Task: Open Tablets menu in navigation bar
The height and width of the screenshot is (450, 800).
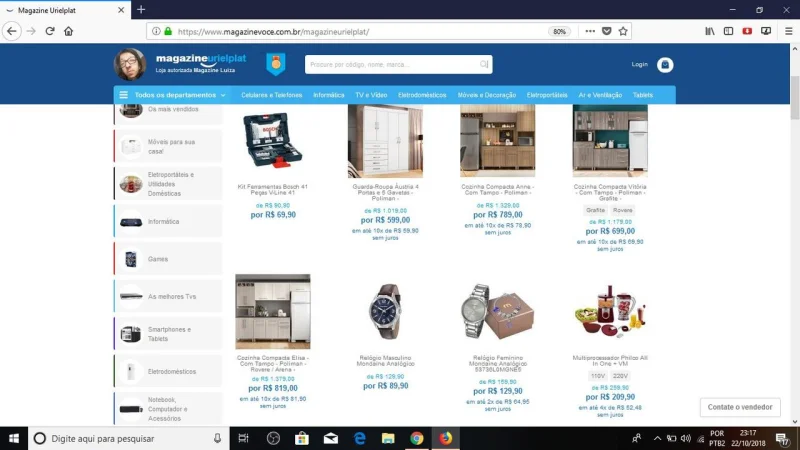Action: (642, 95)
